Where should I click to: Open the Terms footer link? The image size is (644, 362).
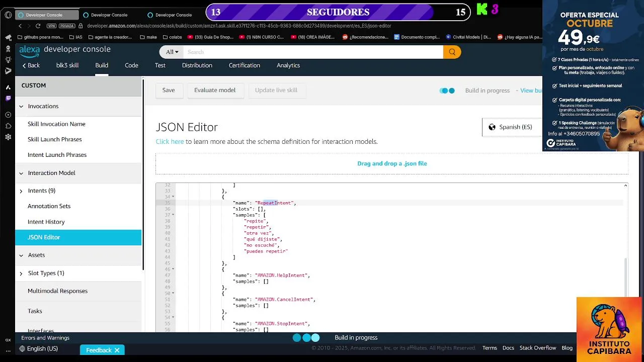(x=490, y=348)
